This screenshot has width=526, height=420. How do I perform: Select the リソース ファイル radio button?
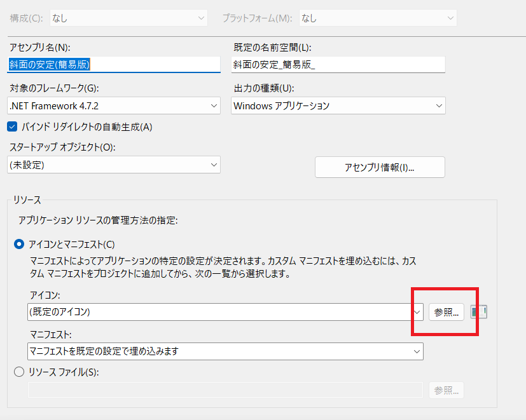[19, 372]
